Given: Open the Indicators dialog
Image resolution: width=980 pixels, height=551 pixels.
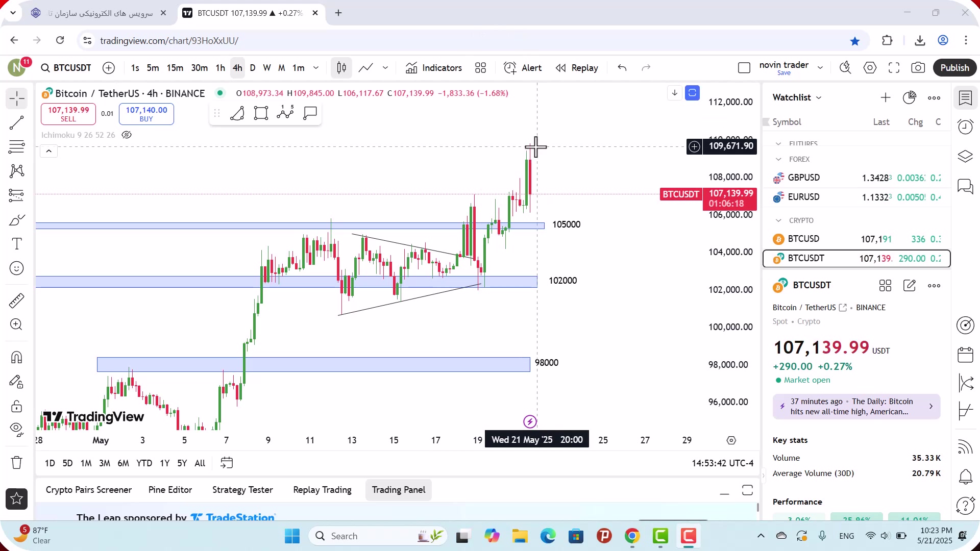Looking at the screenshot, I should pos(434,68).
